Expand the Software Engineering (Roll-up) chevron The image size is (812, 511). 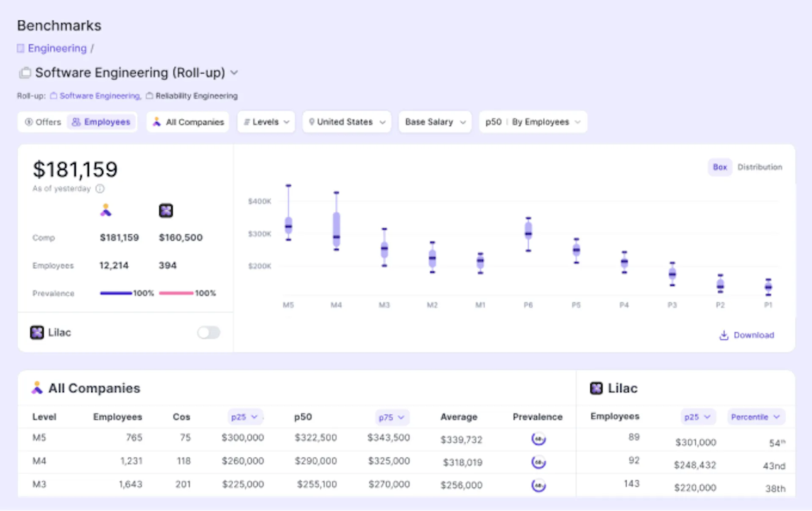[x=234, y=73]
